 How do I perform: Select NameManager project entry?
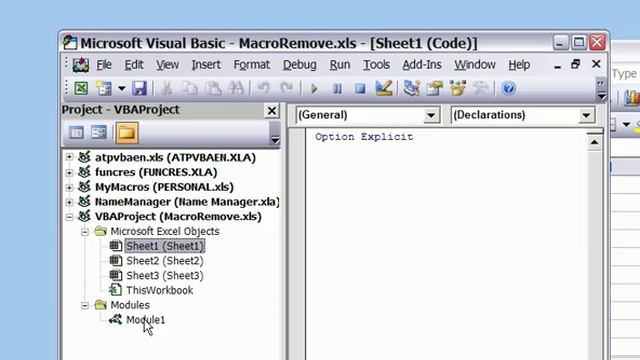click(x=187, y=202)
